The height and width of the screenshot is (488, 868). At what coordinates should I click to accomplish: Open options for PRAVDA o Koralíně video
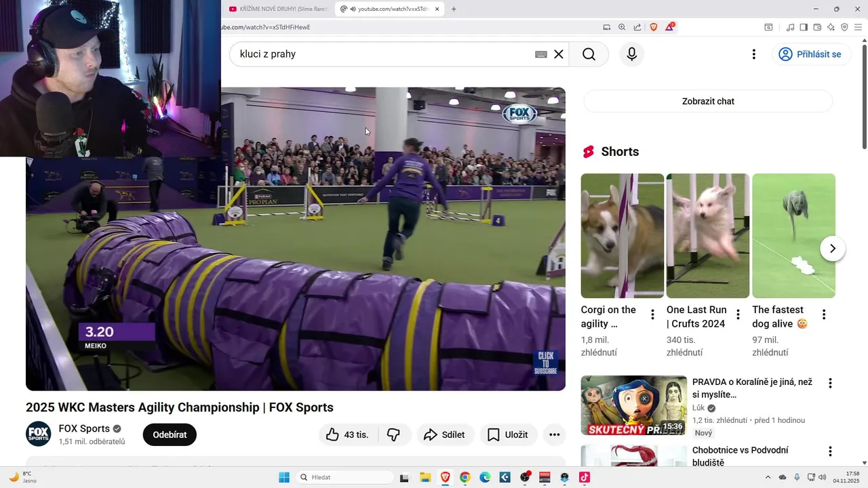[830, 383]
